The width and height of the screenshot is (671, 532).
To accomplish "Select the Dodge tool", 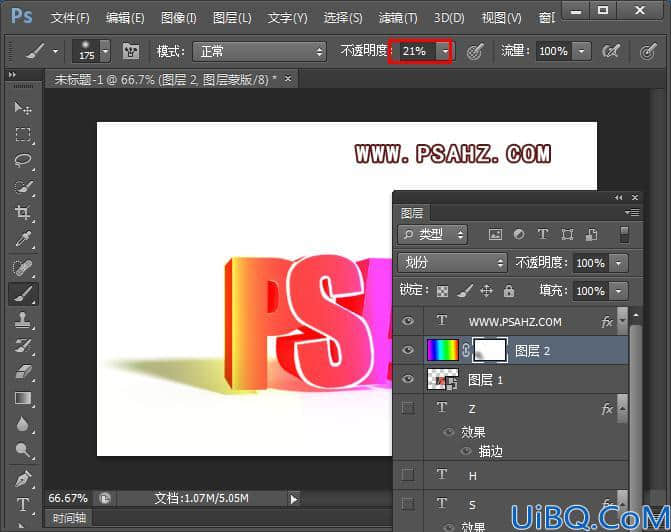I will pos(23,450).
